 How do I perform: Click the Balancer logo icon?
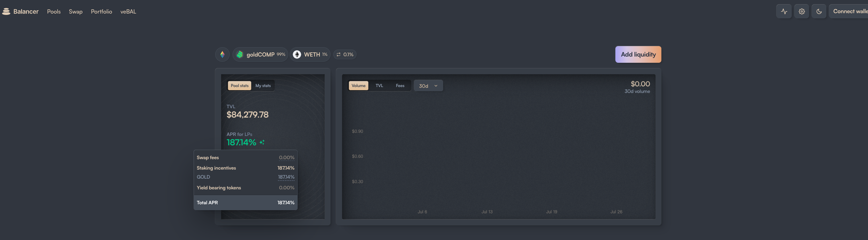pyautogui.click(x=6, y=11)
